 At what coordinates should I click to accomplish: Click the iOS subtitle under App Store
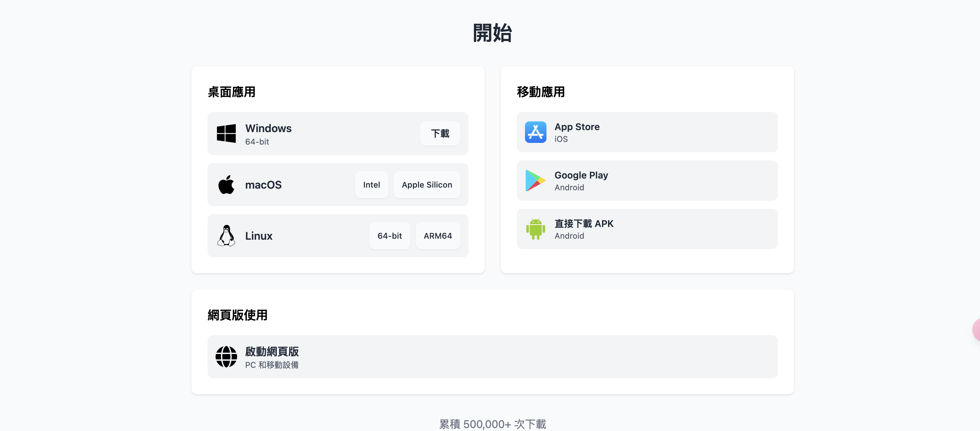coord(561,139)
